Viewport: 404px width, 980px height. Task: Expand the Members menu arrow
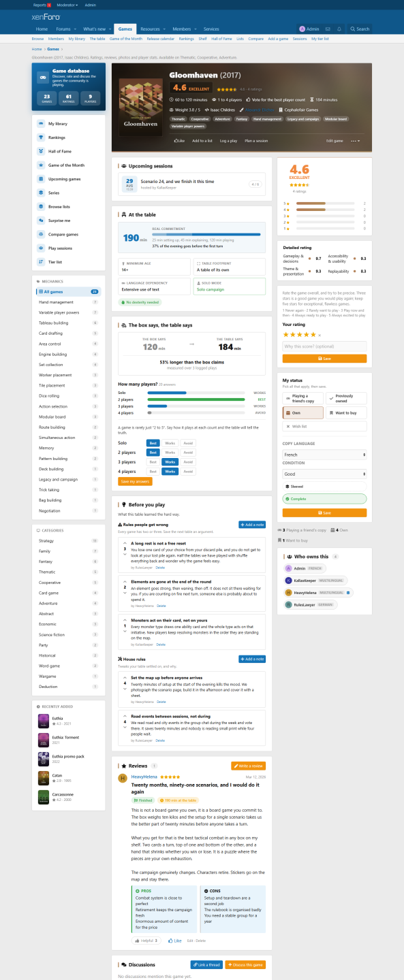[x=195, y=29]
